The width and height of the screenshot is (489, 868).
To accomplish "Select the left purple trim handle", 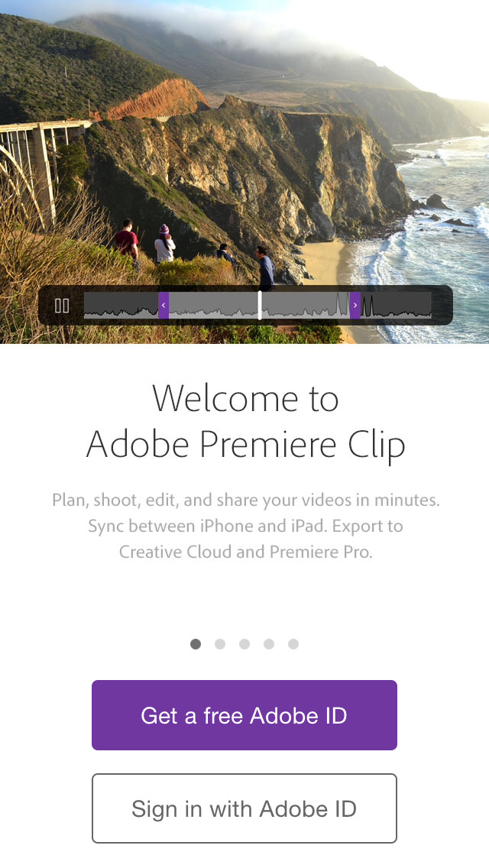I will coord(164,306).
